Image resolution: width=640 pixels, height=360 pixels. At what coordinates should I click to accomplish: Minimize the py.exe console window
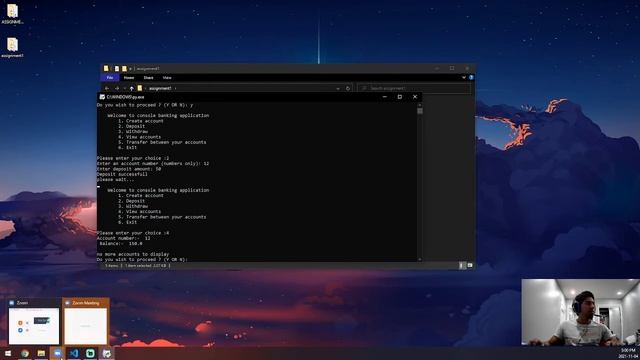pos(384,97)
